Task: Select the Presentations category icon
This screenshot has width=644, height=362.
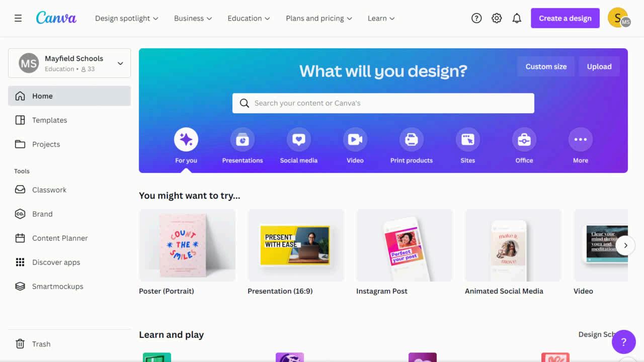Action: (243, 139)
